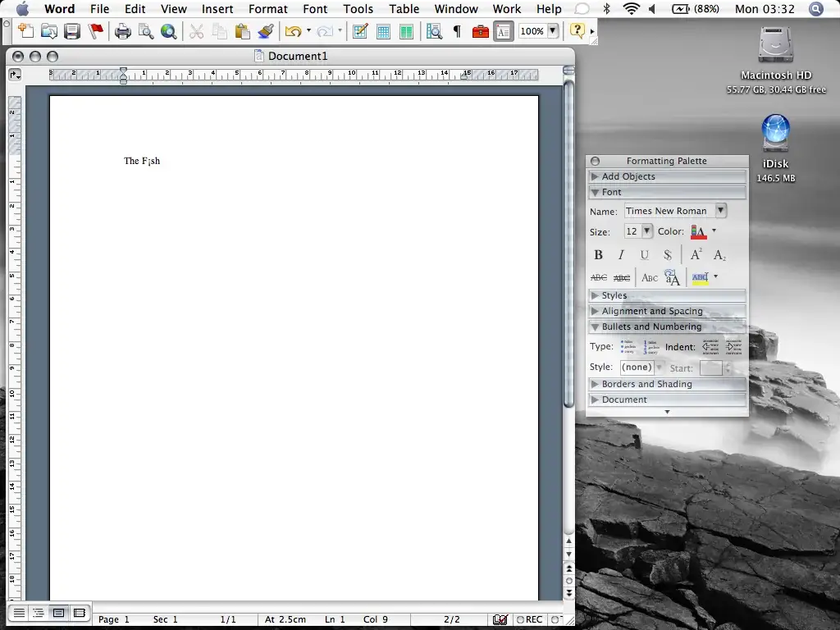
Task: Open the Format menu
Action: point(267,9)
